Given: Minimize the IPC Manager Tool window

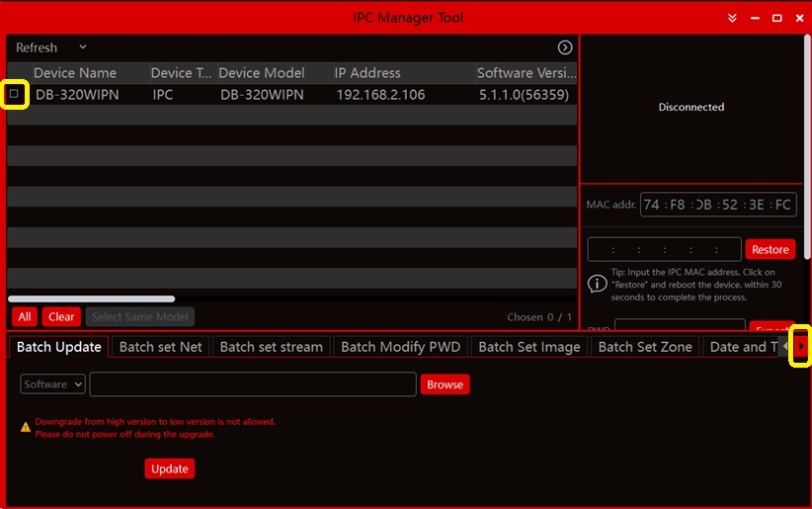Looking at the screenshot, I should [755, 18].
